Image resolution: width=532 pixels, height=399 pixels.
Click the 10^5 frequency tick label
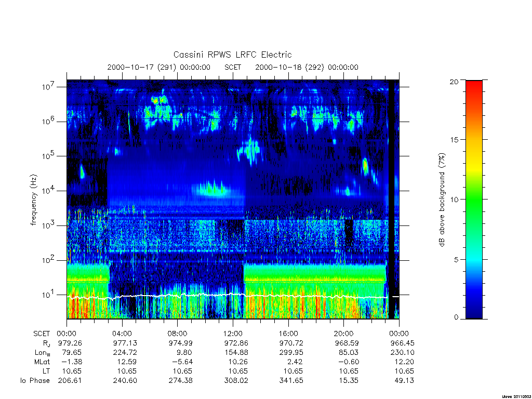click(x=48, y=156)
